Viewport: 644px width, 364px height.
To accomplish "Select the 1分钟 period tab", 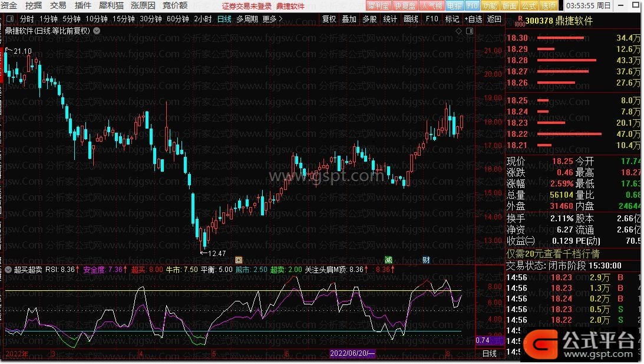I will point(48,19).
